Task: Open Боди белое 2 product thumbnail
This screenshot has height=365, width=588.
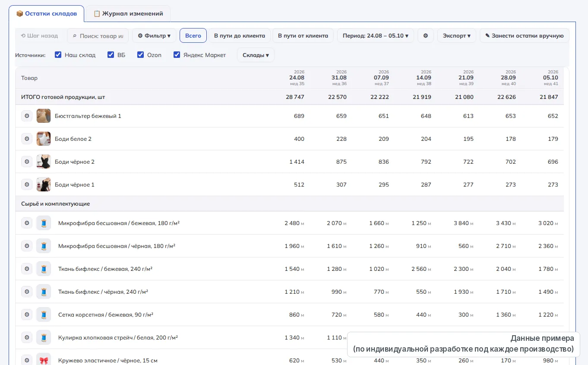Action: pyautogui.click(x=44, y=139)
